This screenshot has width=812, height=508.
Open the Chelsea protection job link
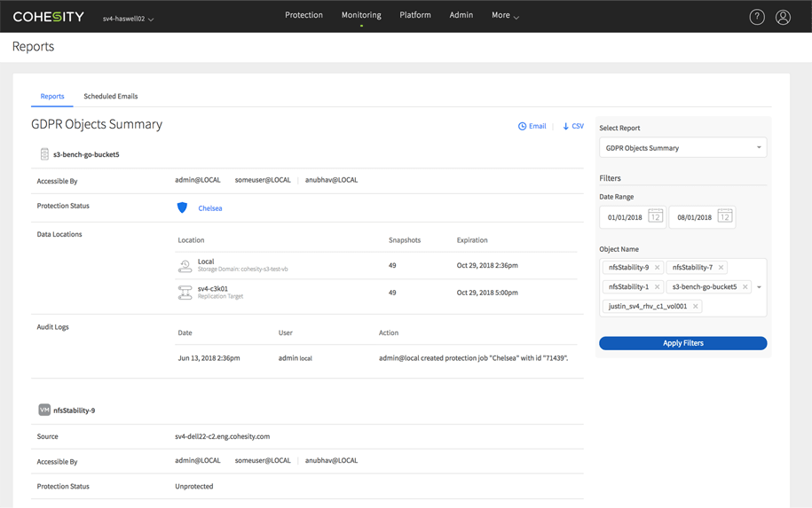[210, 208]
